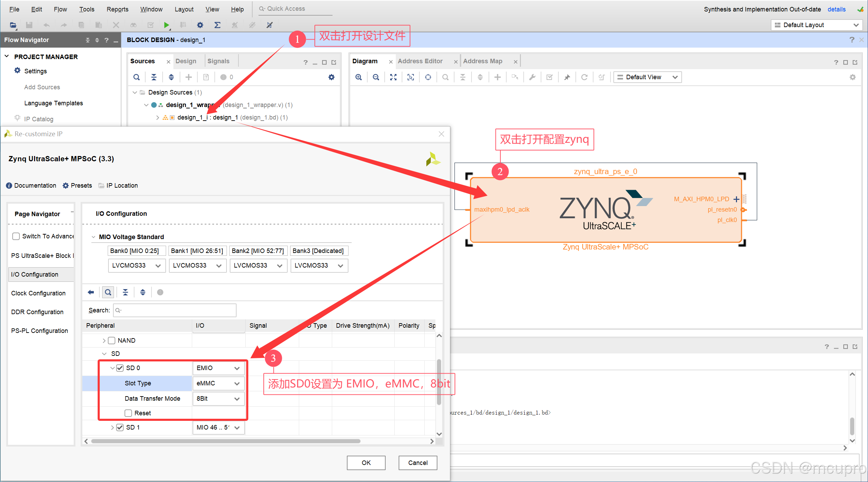Click the Sigma report icon in main toolbar
Screen dimensions: 868x482
point(217,25)
